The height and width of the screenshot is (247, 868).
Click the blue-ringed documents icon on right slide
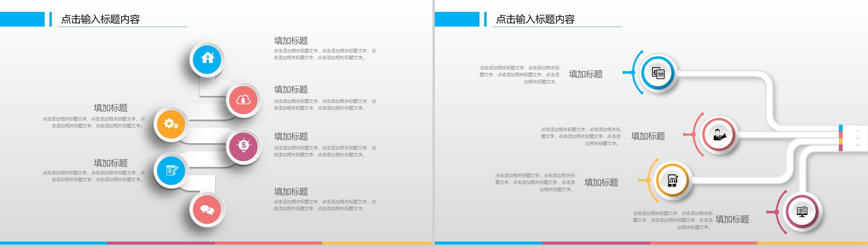(x=658, y=73)
